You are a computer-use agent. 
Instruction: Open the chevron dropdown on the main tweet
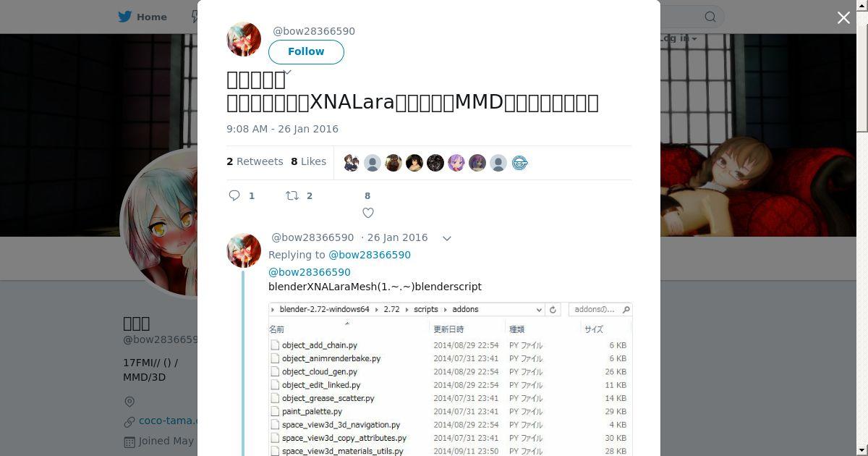coord(288,72)
